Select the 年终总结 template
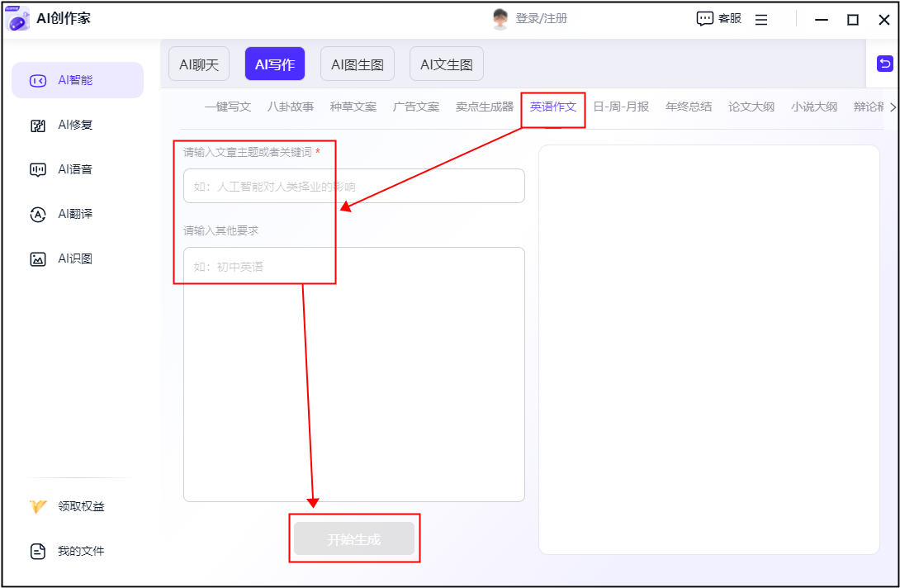This screenshot has height=588, width=900. click(689, 107)
